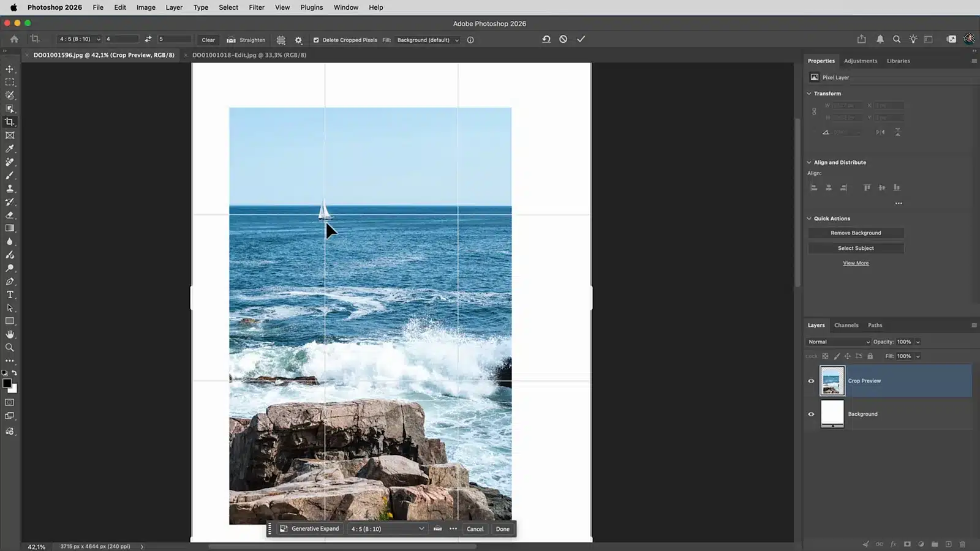The width and height of the screenshot is (980, 551).
Task: Select the Rectangular Marquee tool
Action: [10, 82]
